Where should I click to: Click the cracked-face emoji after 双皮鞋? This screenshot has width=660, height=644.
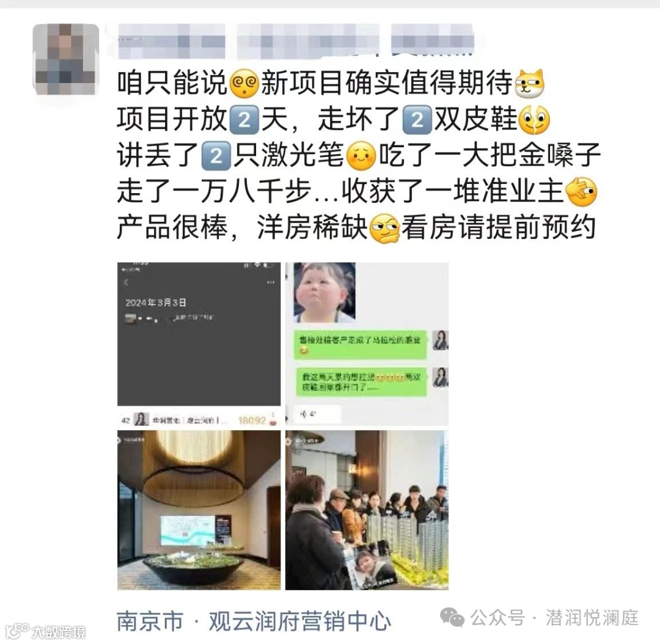(534, 120)
